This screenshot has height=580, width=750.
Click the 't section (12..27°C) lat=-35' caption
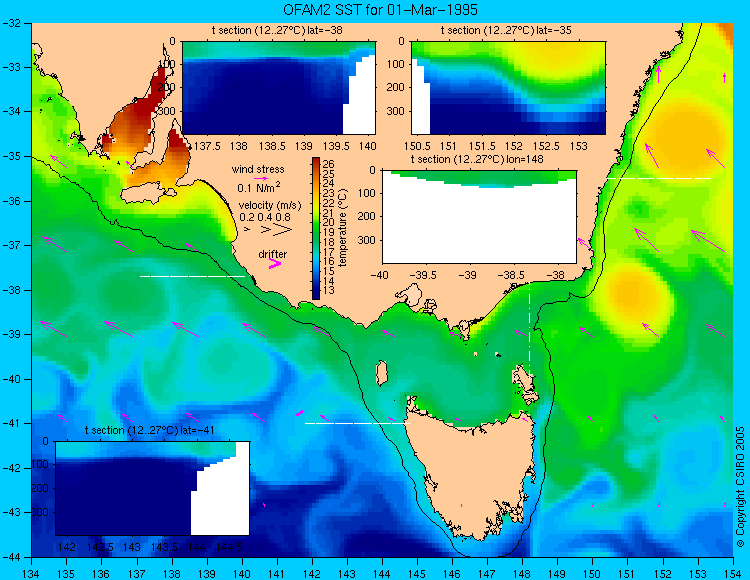click(x=506, y=31)
